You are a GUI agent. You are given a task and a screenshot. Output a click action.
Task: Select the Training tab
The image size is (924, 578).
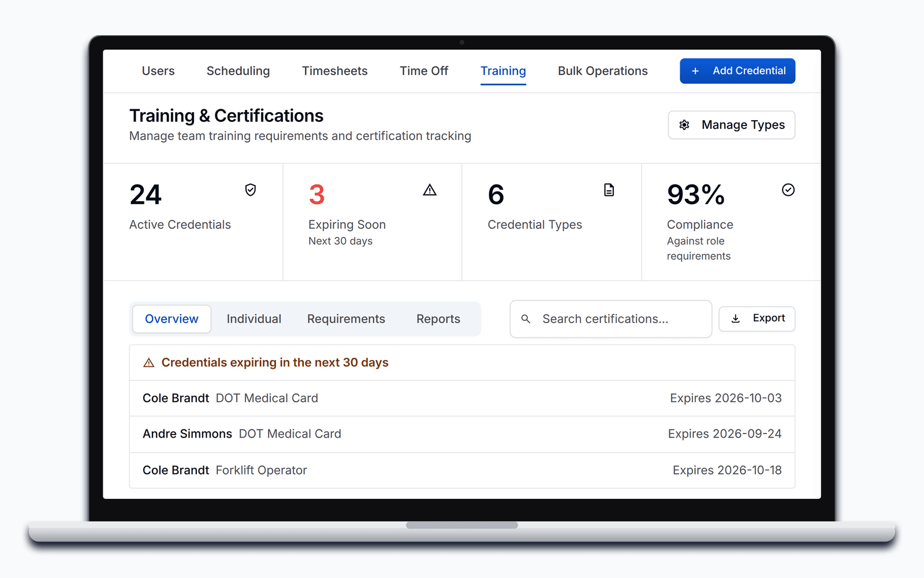tap(503, 71)
